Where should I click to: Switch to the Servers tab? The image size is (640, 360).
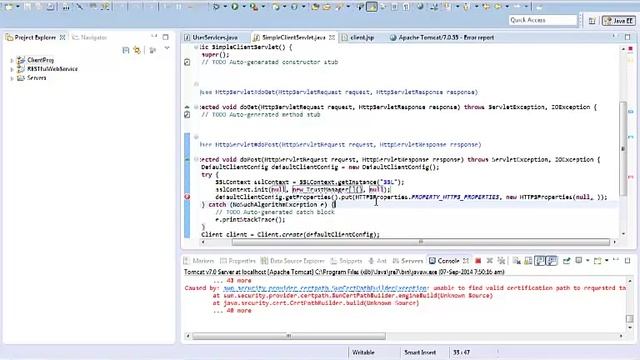pyautogui.click(x=407, y=261)
